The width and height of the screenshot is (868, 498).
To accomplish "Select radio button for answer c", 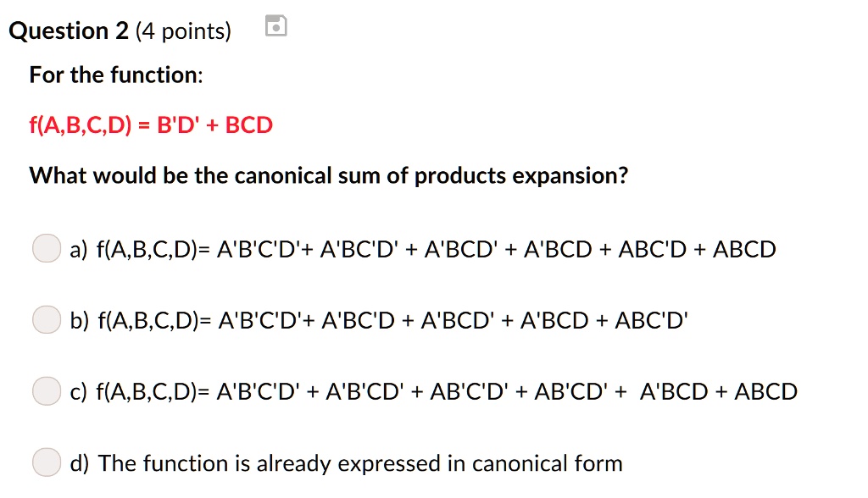I will coord(47,390).
